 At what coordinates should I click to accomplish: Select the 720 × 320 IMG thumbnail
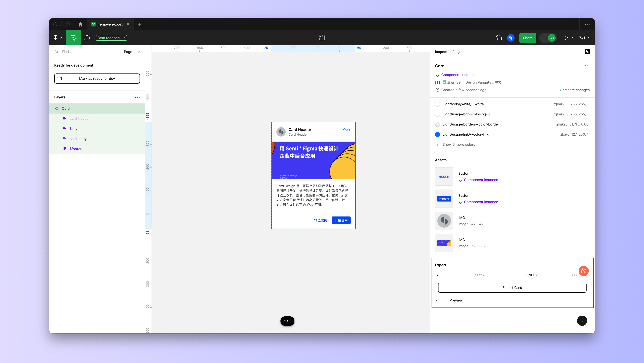[444, 243]
